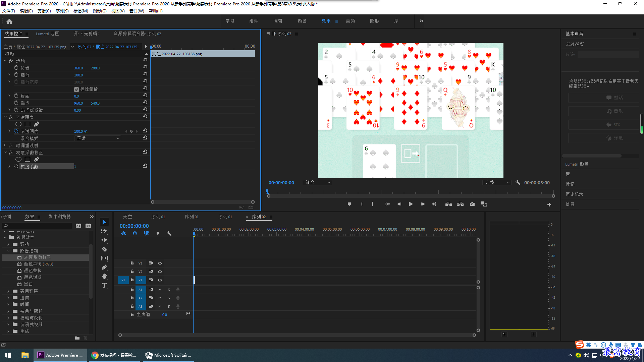Toggle track output eye for V3
Image resolution: width=644 pixels, height=362 pixels.
(160, 263)
